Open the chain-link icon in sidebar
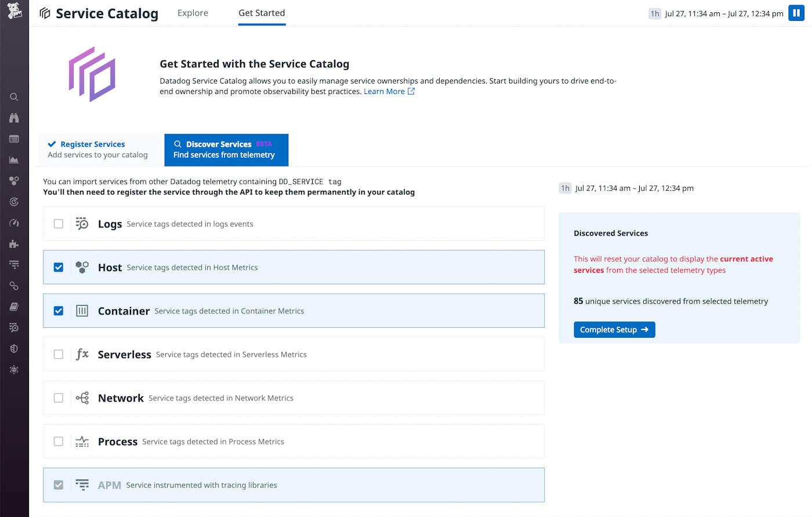812x517 pixels. pyautogui.click(x=14, y=285)
